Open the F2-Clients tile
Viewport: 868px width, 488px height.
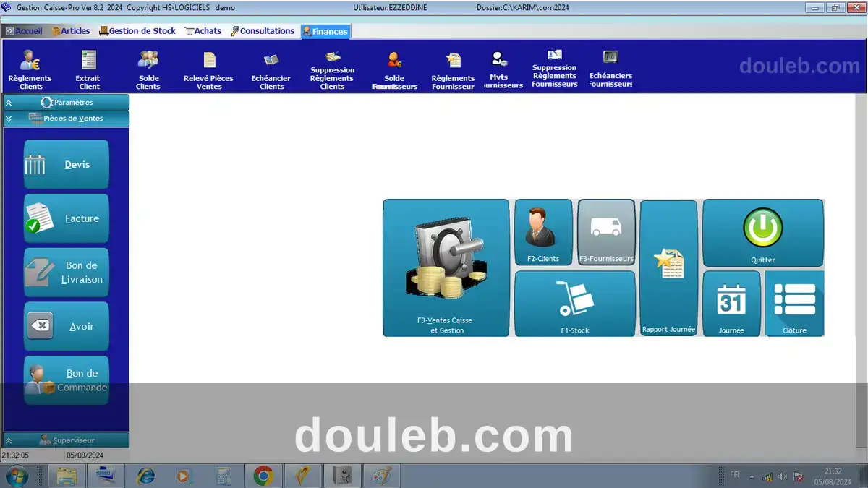[543, 232]
